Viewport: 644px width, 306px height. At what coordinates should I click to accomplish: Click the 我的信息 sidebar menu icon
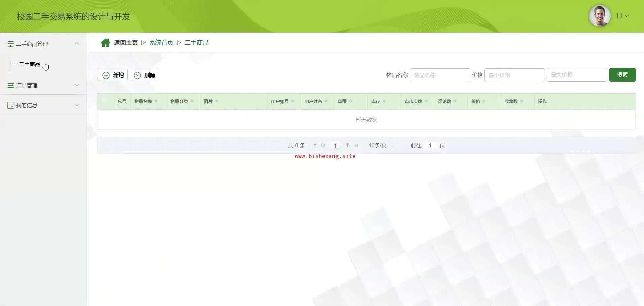point(11,105)
